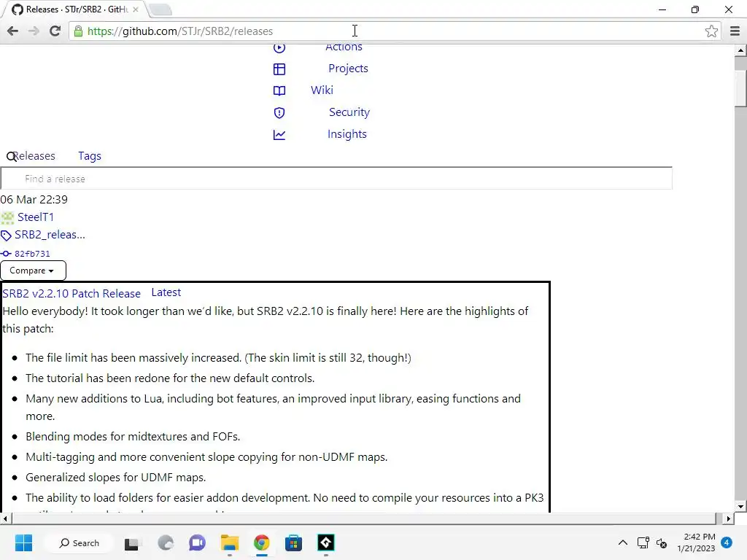Open File Explorer from the taskbar

click(x=229, y=542)
